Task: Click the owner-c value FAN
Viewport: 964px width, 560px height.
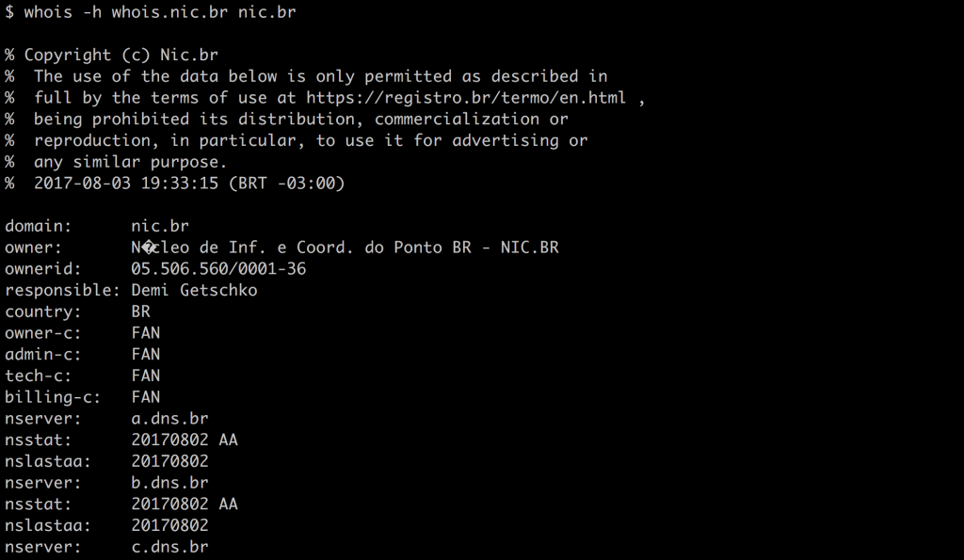Action: [x=146, y=333]
